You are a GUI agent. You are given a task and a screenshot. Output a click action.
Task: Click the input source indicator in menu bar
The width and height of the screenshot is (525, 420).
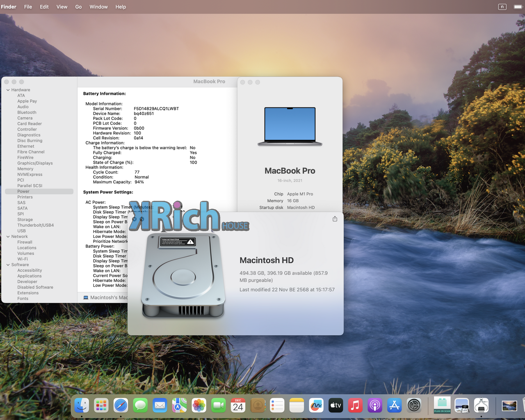tap(502, 7)
